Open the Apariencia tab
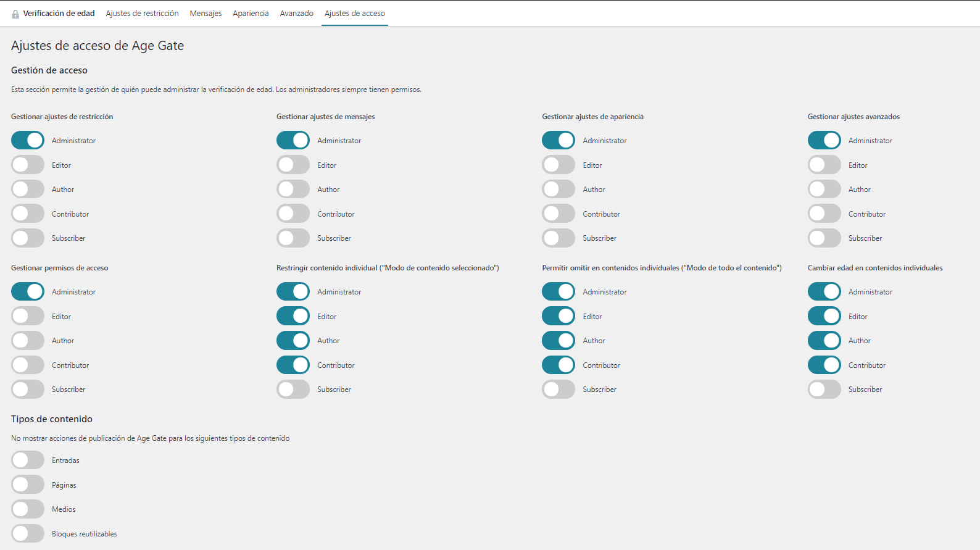 tap(251, 13)
